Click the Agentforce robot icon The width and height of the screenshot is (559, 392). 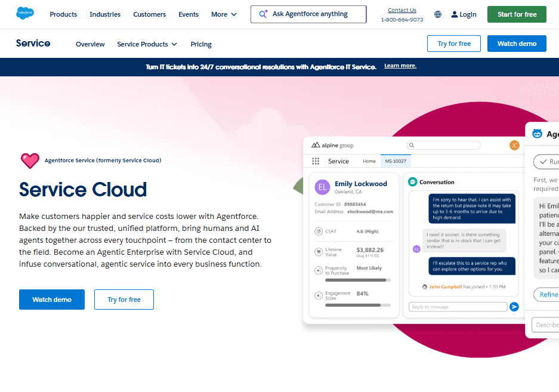(x=538, y=134)
